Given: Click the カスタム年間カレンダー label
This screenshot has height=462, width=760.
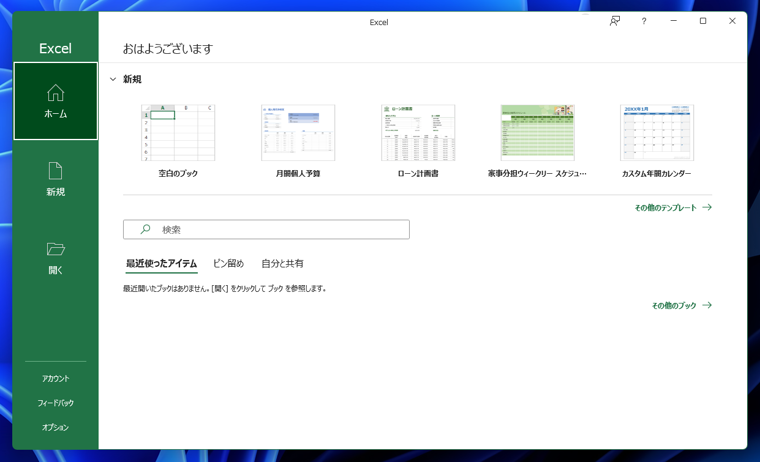Looking at the screenshot, I should click(657, 174).
